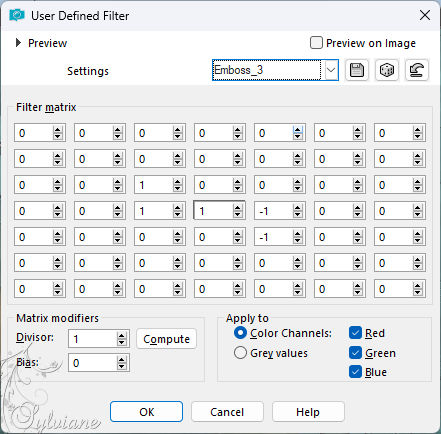Open the Emboss_3 settings dropdown
The height and width of the screenshot is (434, 441).
(x=331, y=70)
